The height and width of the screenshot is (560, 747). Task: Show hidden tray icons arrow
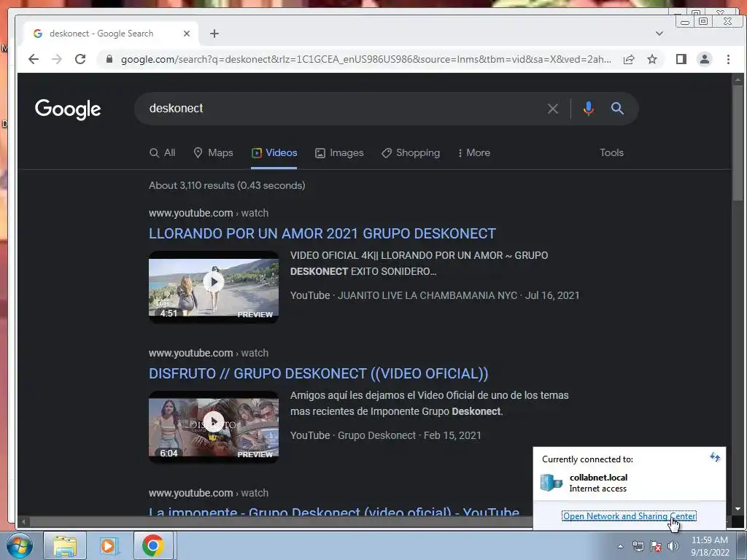(620, 546)
